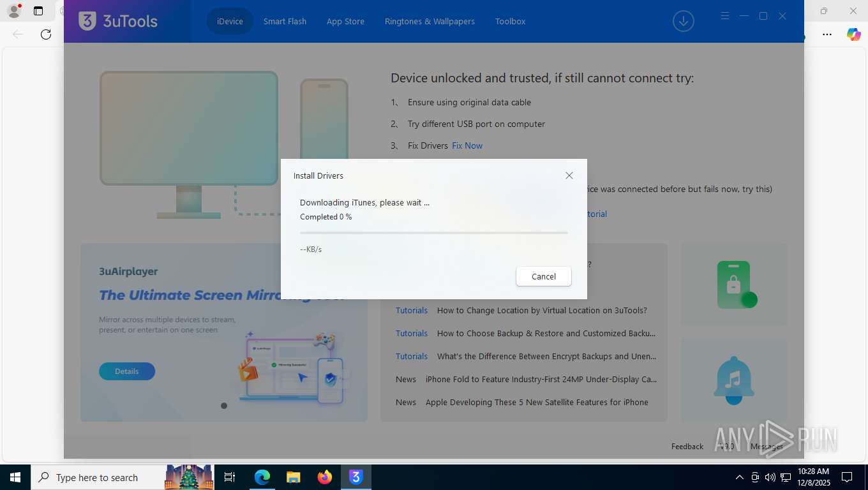Open the notification center icon

(847, 477)
